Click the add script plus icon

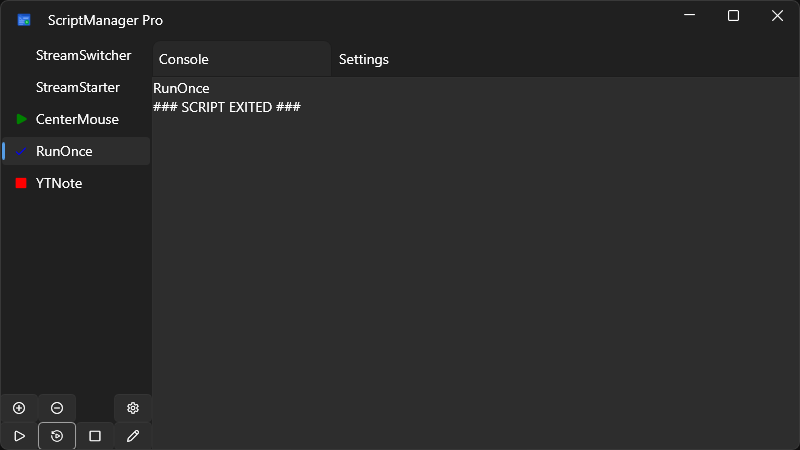tap(19, 408)
